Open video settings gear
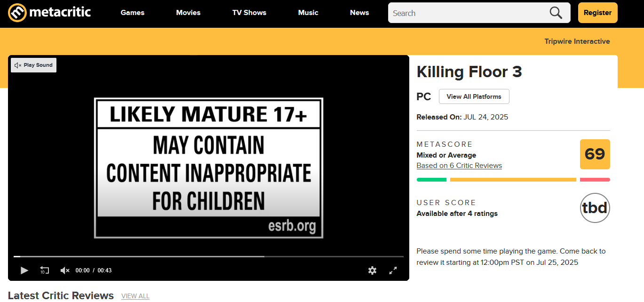 tap(372, 270)
